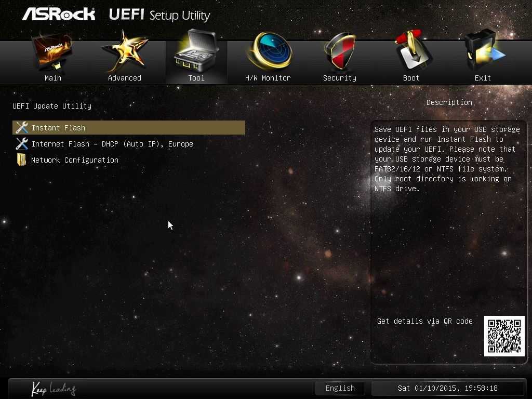532x399 pixels.
Task: Click the Tool toolbox icon
Action: pyautogui.click(x=196, y=50)
